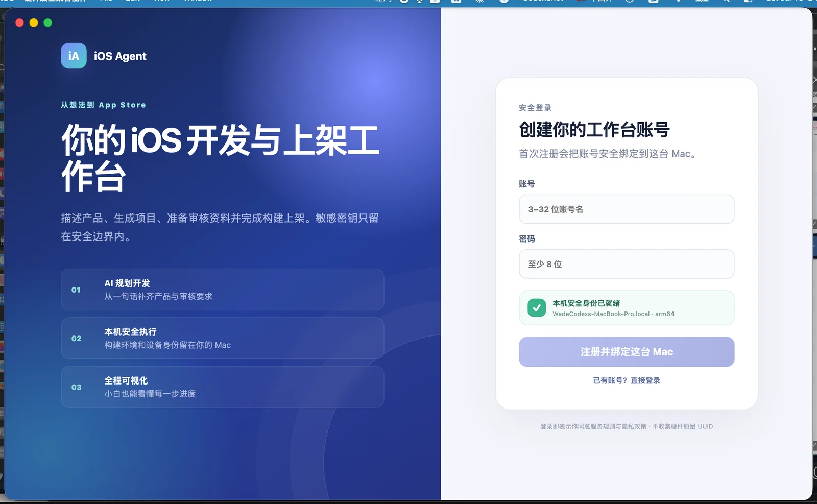817x504 pixels.
Task: Select the 全程可视化 feature card
Action: [223, 387]
